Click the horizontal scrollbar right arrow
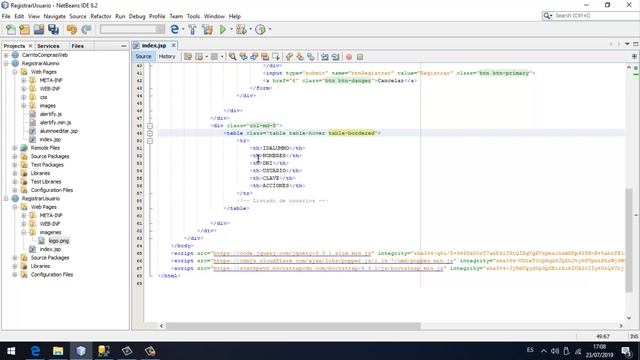The image size is (640, 360). [621, 326]
